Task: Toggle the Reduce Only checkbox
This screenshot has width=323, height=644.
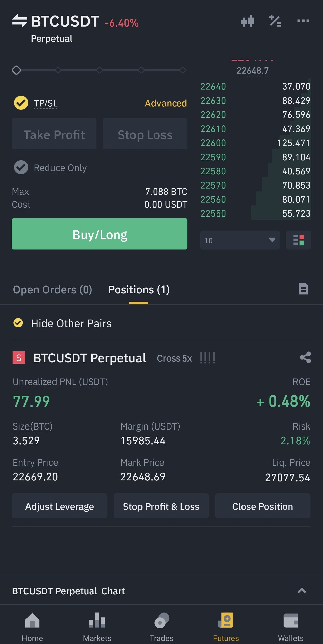Action: (x=21, y=167)
